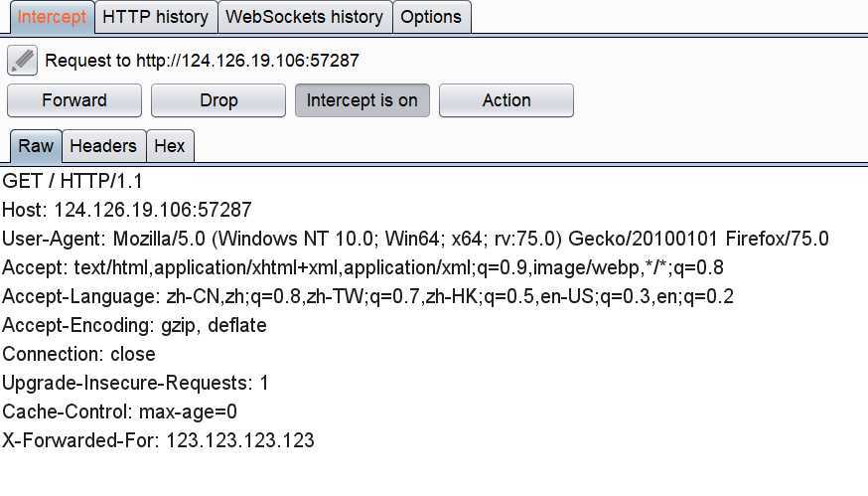Select the Intercept tab
This screenshot has height=496, width=868.
tap(52, 17)
